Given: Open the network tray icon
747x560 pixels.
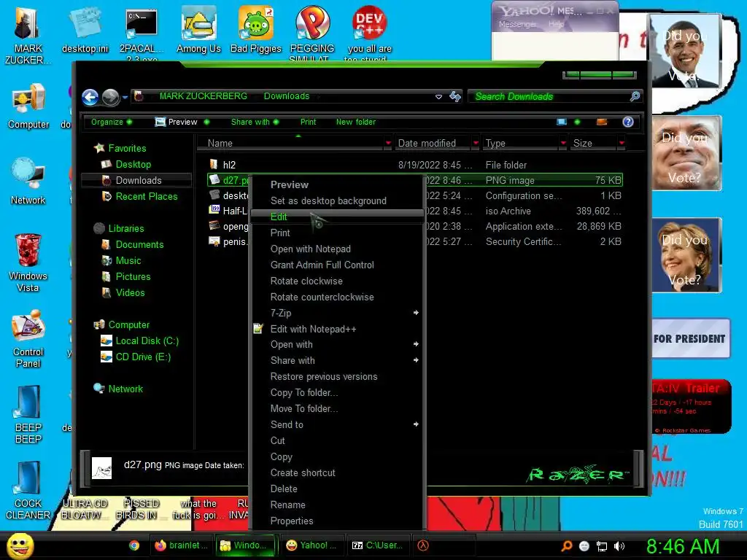Looking at the screenshot, I should [x=602, y=546].
